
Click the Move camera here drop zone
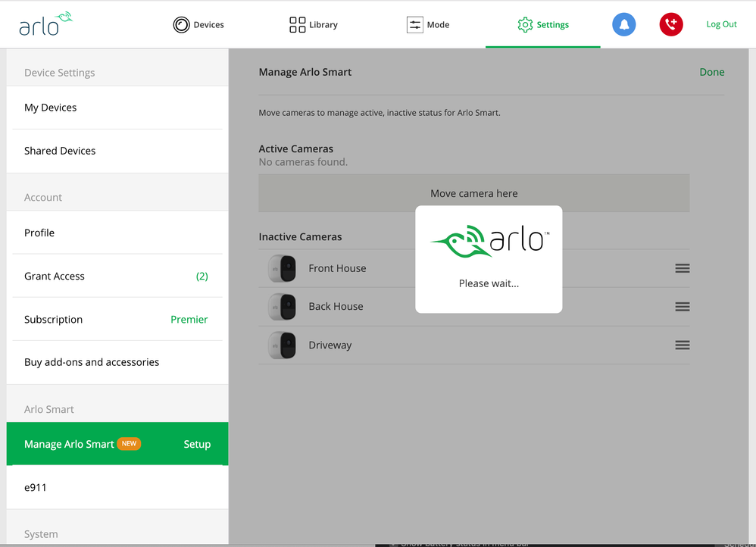(474, 193)
